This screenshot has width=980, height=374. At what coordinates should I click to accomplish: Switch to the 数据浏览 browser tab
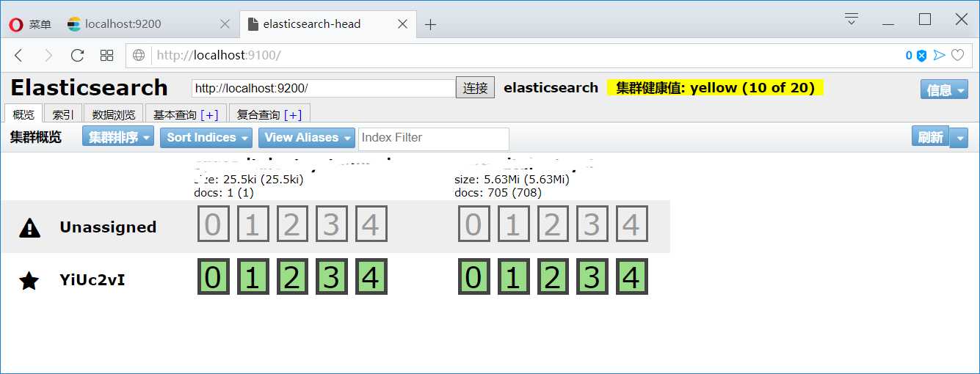pyautogui.click(x=114, y=114)
